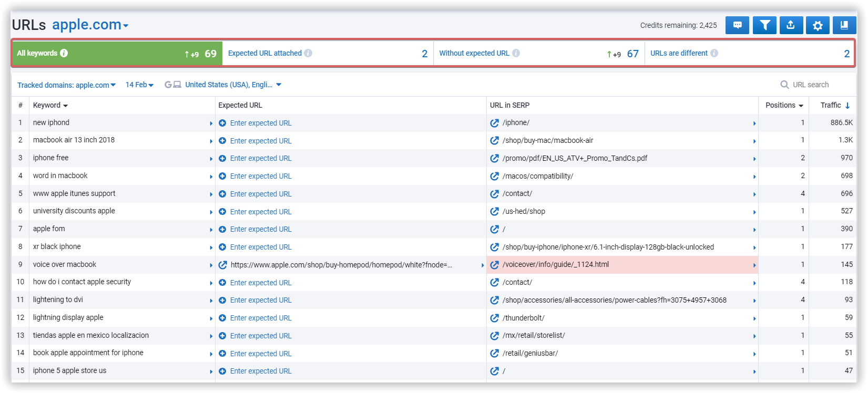This screenshot has width=868, height=393.
Task: Expand arrow for keyword iphone 5 apple store us
Action: [211, 371]
